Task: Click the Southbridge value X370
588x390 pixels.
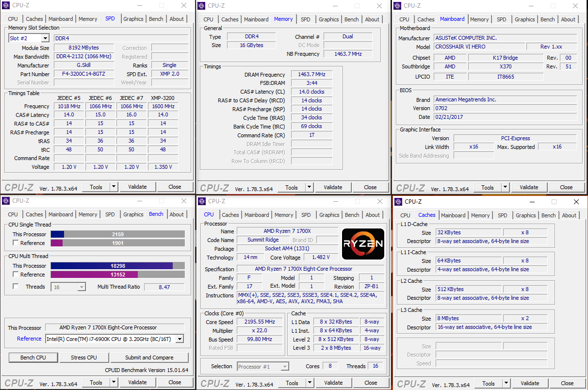Action: pos(506,66)
